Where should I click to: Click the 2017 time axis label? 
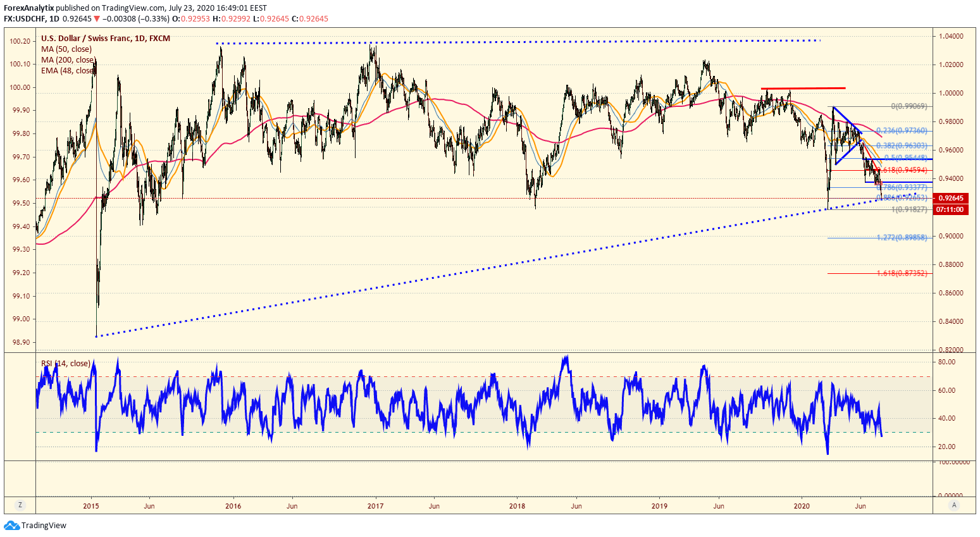coord(376,506)
